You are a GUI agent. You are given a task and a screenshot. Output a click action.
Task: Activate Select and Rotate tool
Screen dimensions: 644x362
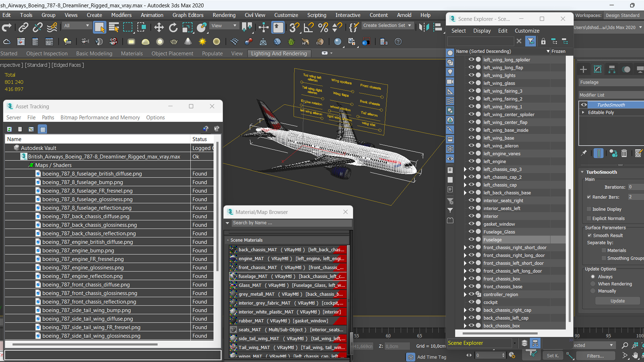(173, 27)
